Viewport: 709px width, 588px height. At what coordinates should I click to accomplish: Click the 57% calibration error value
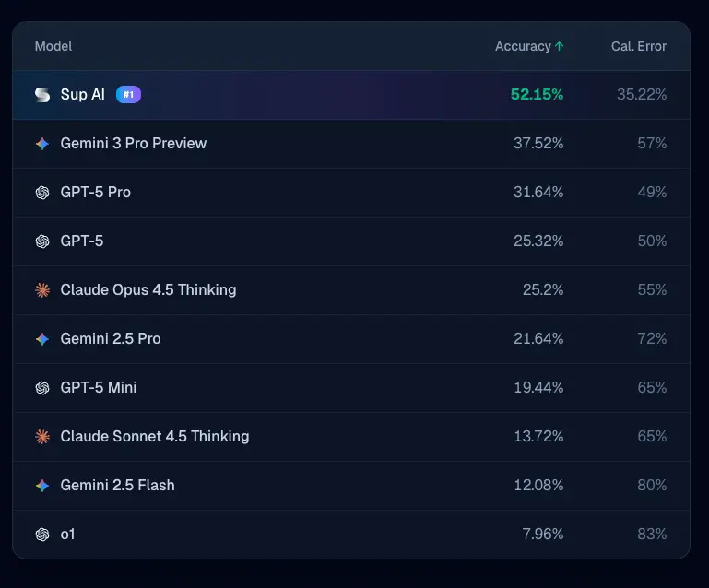652,143
